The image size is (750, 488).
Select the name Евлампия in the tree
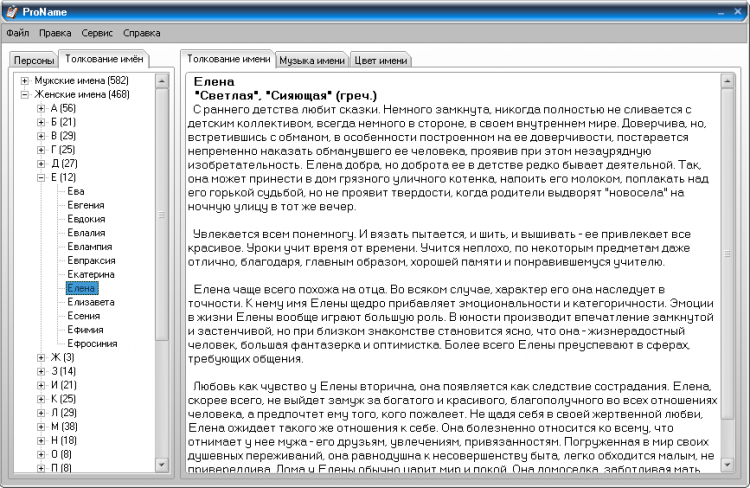pyautogui.click(x=89, y=247)
